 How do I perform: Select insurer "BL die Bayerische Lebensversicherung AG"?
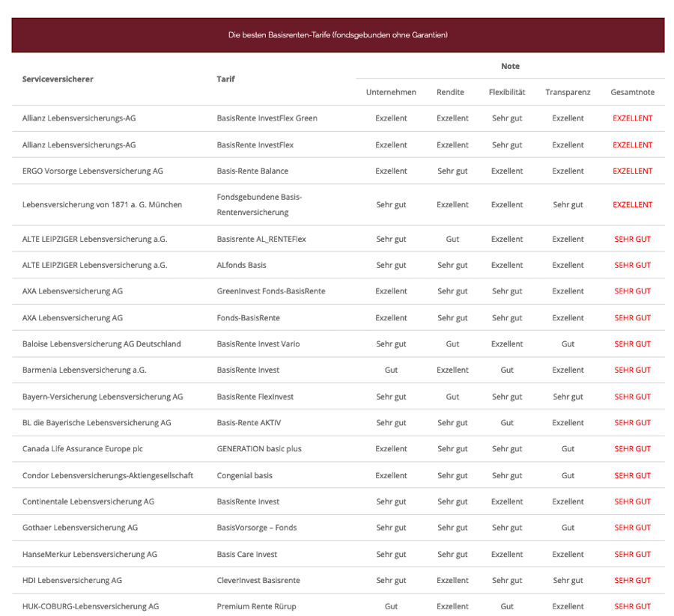tap(97, 423)
